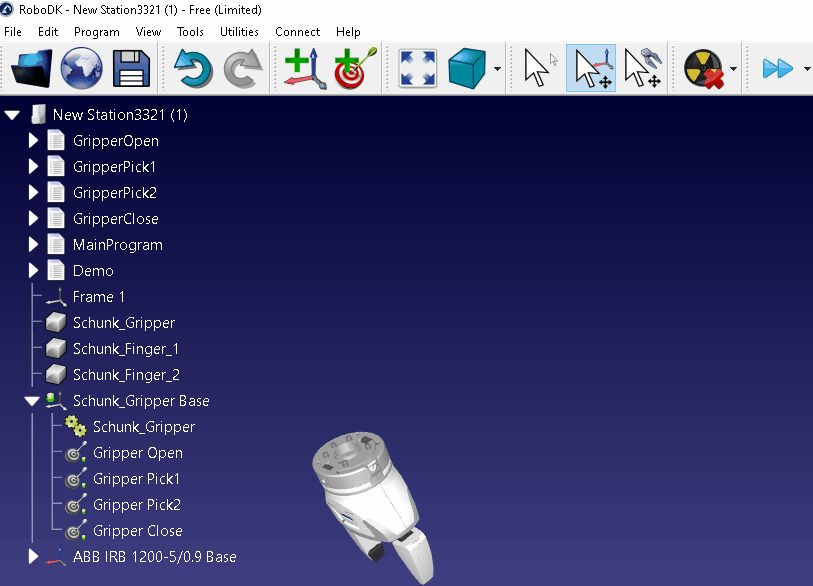Open the collision check dropdown arrow
Screen dimensions: 813x586
point(733,68)
